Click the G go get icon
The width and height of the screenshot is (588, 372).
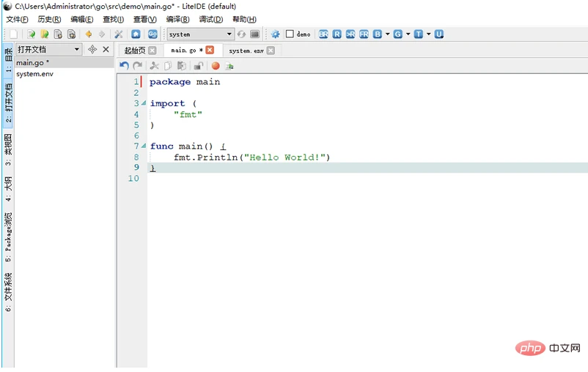click(398, 34)
